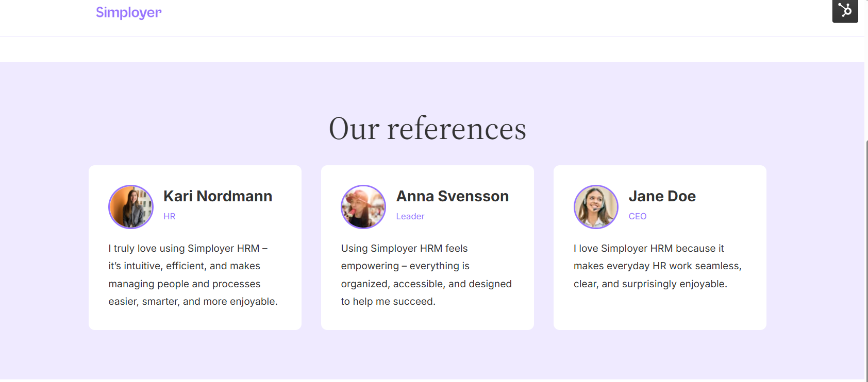Click Kari Nordmann's profile photo
Screen dimensions: 868x382
[x=131, y=207]
